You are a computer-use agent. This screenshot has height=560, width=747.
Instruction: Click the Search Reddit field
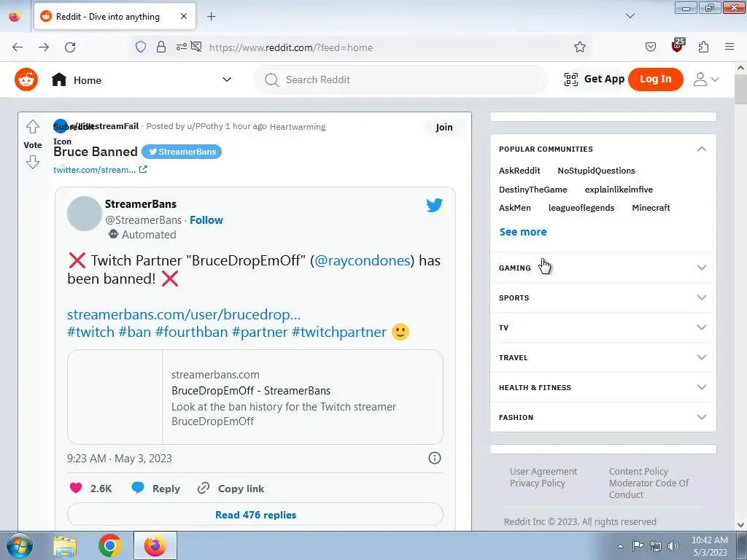(x=400, y=79)
